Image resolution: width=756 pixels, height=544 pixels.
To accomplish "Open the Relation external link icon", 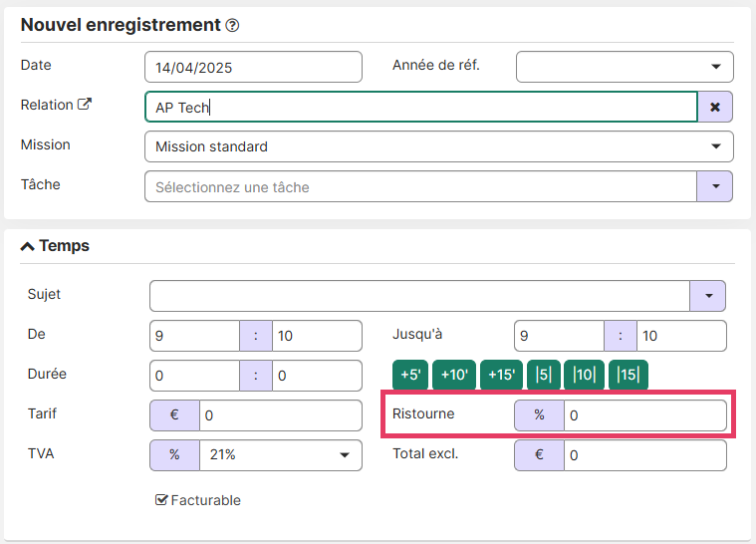I will click(x=85, y=105).
